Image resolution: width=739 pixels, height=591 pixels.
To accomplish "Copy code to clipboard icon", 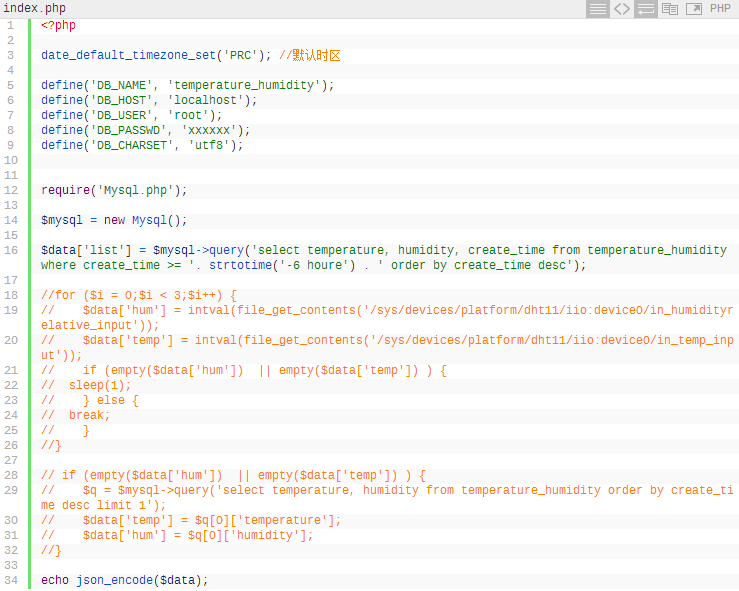I will (670, 8).
